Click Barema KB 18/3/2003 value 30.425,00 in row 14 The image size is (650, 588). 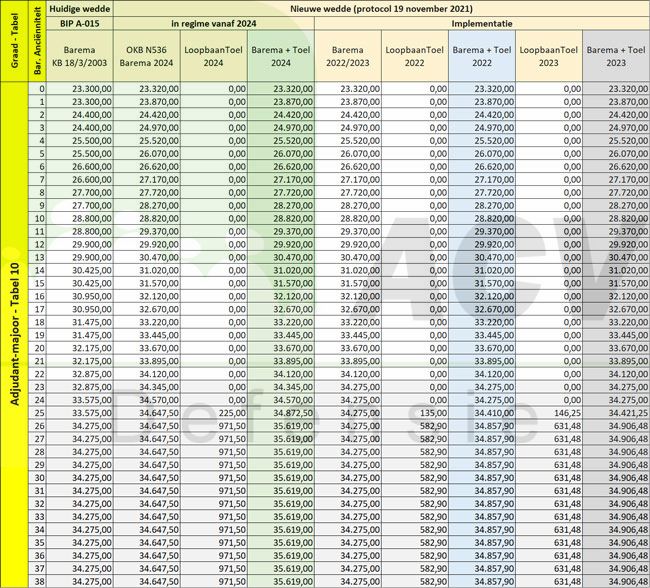80,270
